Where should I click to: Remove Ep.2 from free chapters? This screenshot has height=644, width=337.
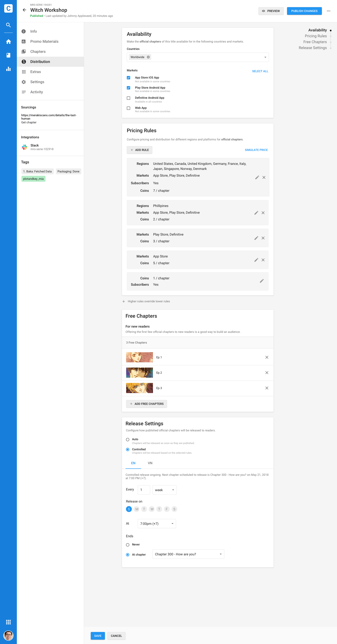(x=266, y=373)
